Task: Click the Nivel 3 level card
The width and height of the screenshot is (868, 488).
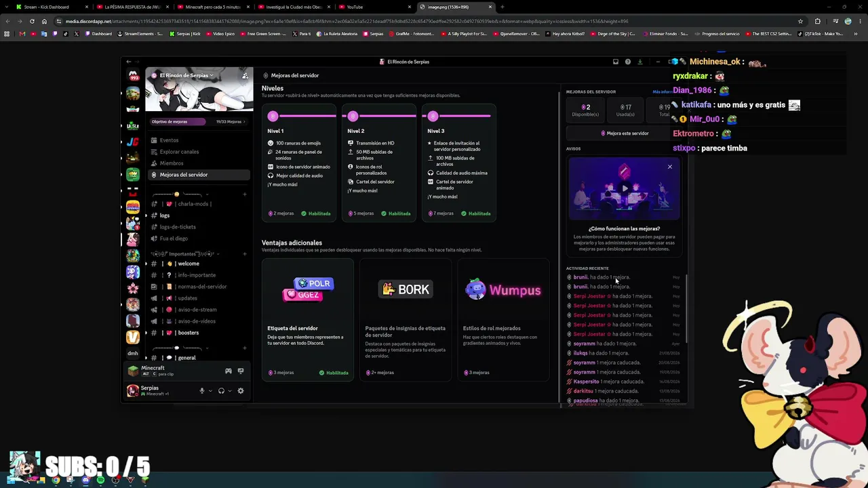Action: point(459,163)
